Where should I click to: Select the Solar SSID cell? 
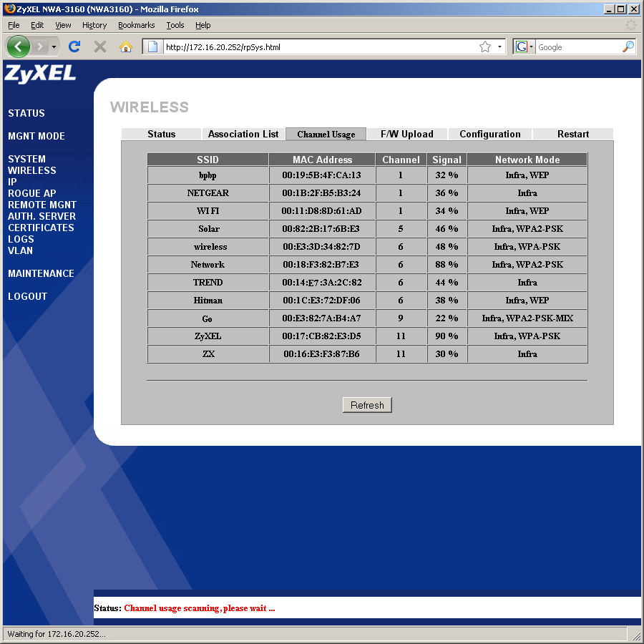[x=208, y=228]
